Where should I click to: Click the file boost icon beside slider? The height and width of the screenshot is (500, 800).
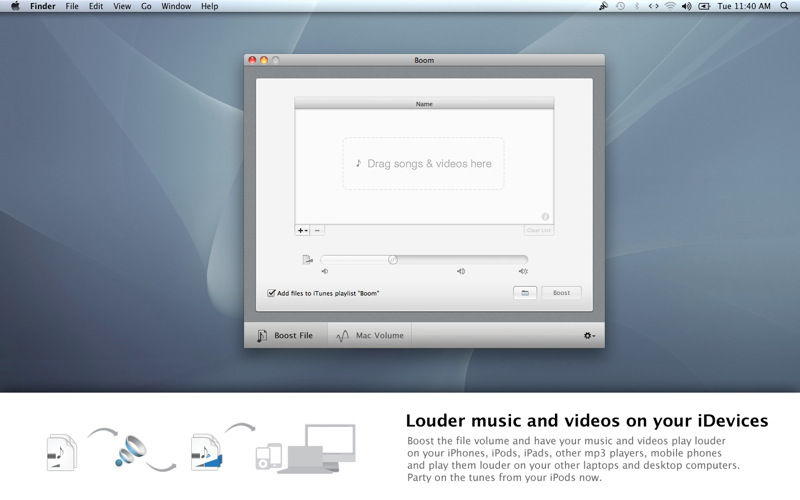[307, 260]
